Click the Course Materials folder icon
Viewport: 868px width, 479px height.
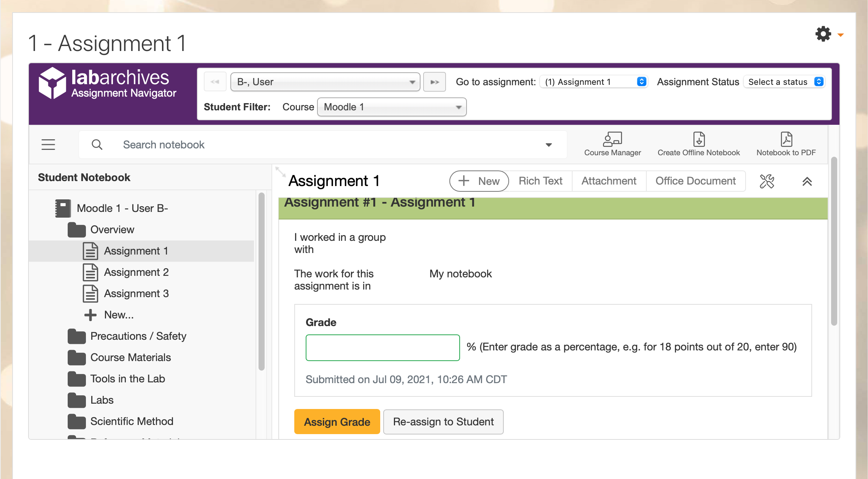point(77,358)
